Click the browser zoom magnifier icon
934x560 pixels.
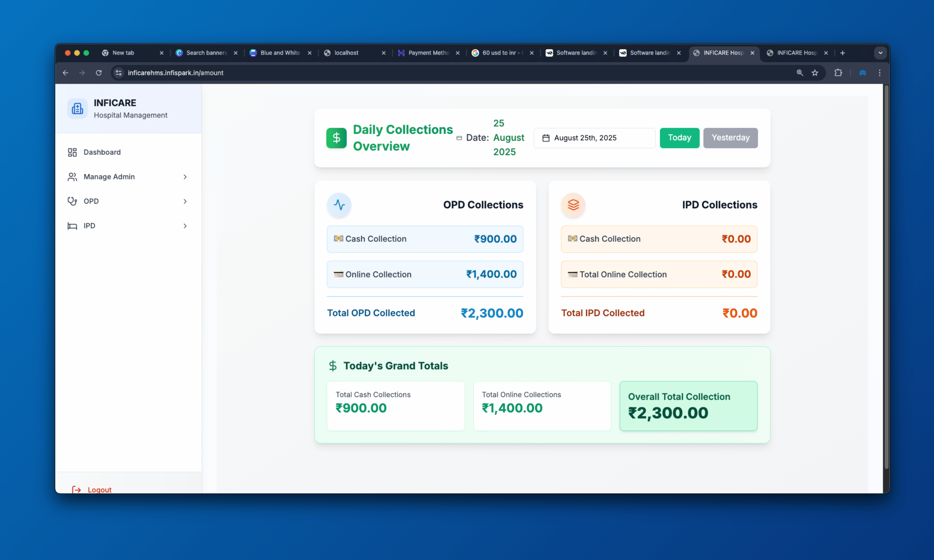(799, 73)
